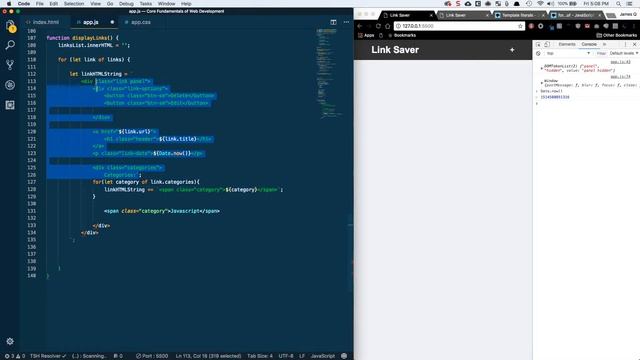Open the macOS Notification Center icon
640x360 pixels.
tap(630, 4)
